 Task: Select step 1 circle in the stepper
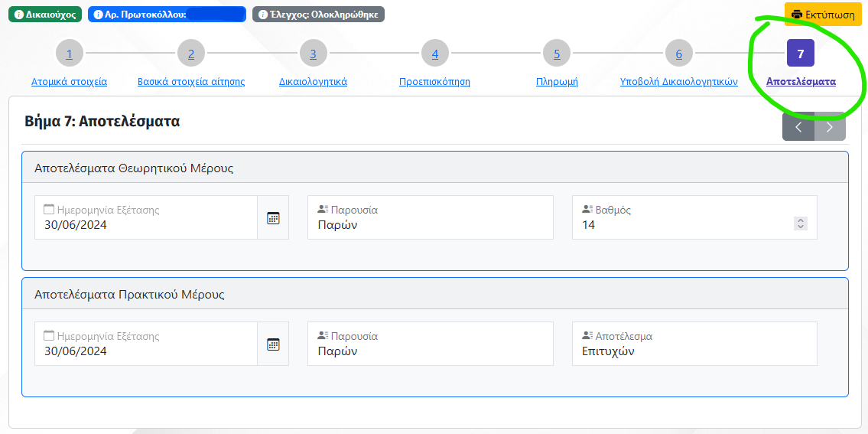pos(69,54)
